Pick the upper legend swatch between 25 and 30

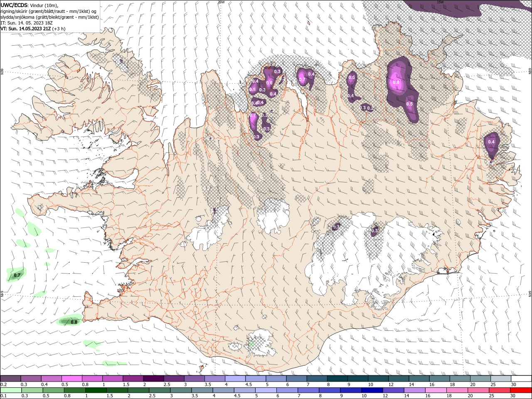500,379
